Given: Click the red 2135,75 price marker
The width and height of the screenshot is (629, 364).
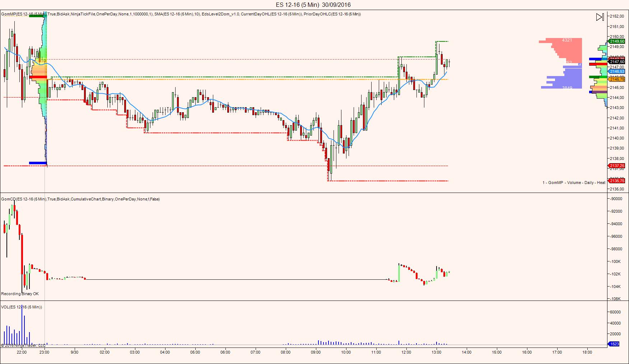Looking at the screenshot, I should (617, 181).
